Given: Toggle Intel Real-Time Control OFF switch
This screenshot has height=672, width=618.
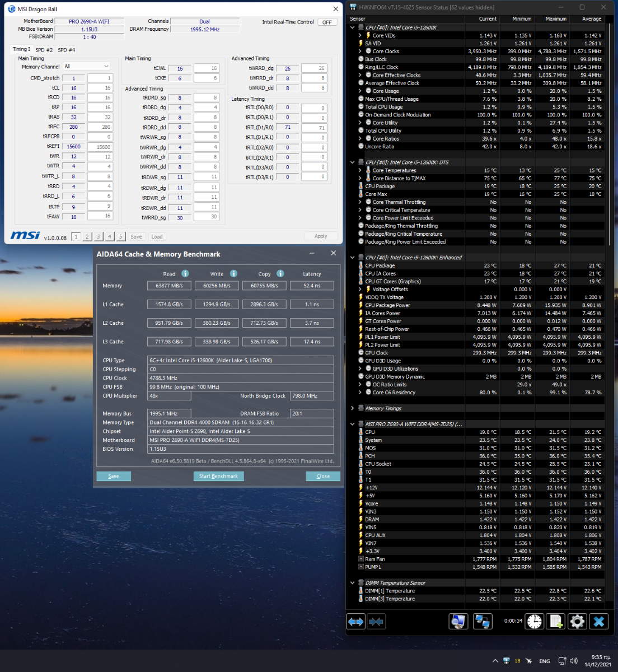Looking at the screenshot, I should pyautogui.click(x=327, y=22).
